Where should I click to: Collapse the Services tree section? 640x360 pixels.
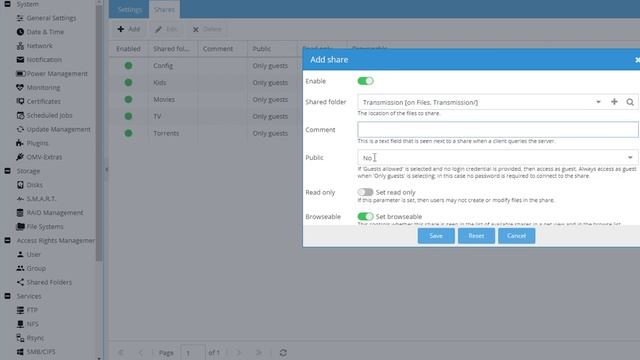(x=7, y=296)
